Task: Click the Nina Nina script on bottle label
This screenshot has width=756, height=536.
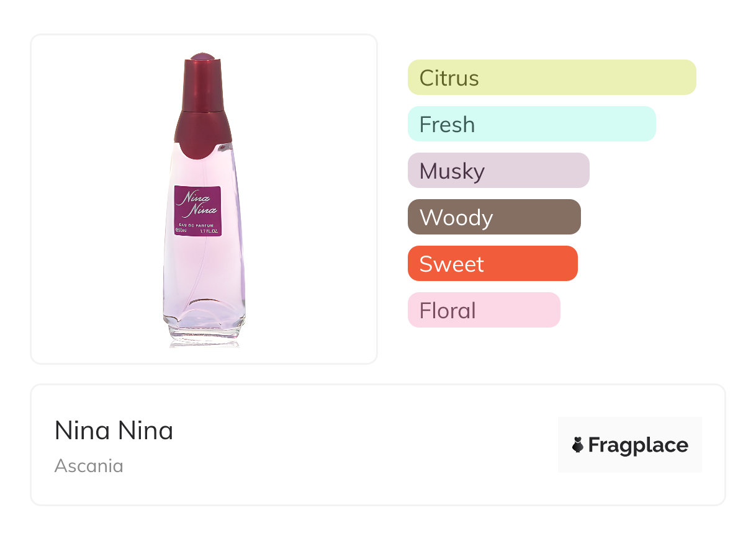Action: coord(197,203)
